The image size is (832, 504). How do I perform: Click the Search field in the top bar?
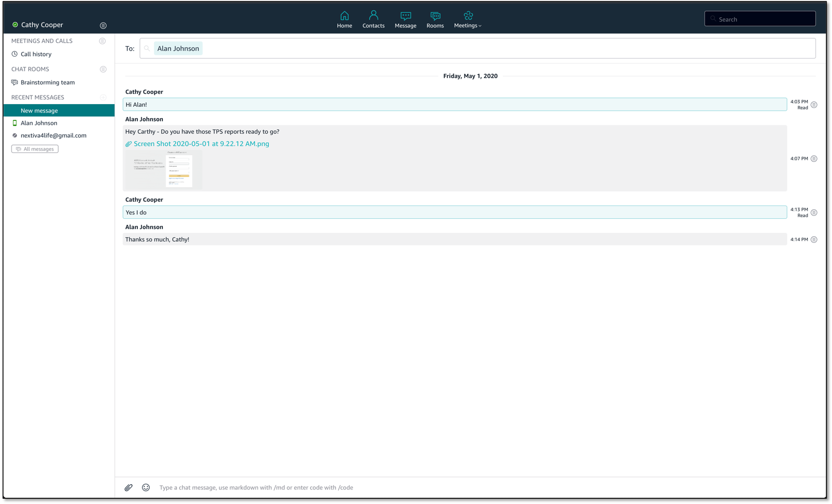click(x=760, y=19)
